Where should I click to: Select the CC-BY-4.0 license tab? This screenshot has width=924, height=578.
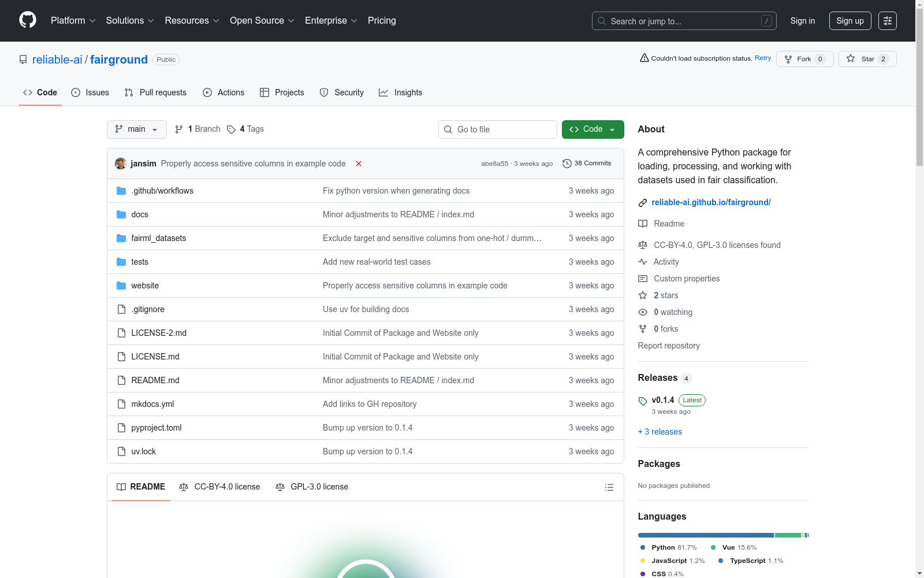coord(219,487)
